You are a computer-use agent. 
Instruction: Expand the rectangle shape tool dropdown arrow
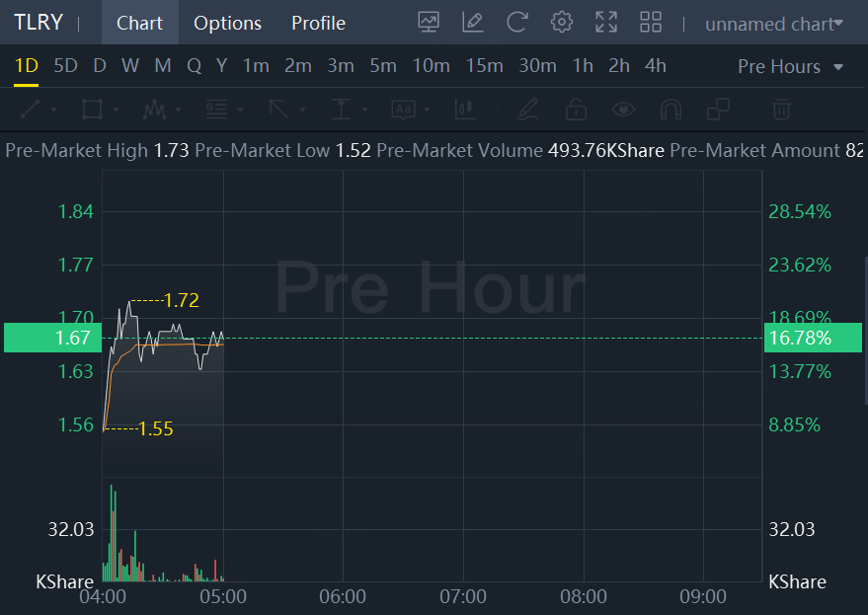click(x=116, y=109)
